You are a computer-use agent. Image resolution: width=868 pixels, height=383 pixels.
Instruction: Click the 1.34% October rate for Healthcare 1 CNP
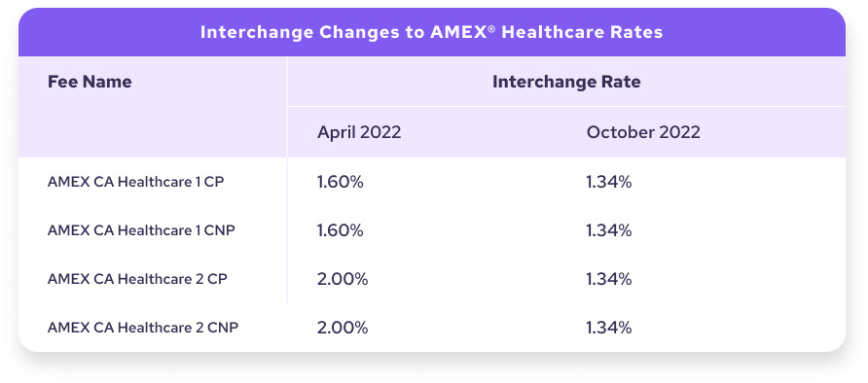tap(609, 230)
